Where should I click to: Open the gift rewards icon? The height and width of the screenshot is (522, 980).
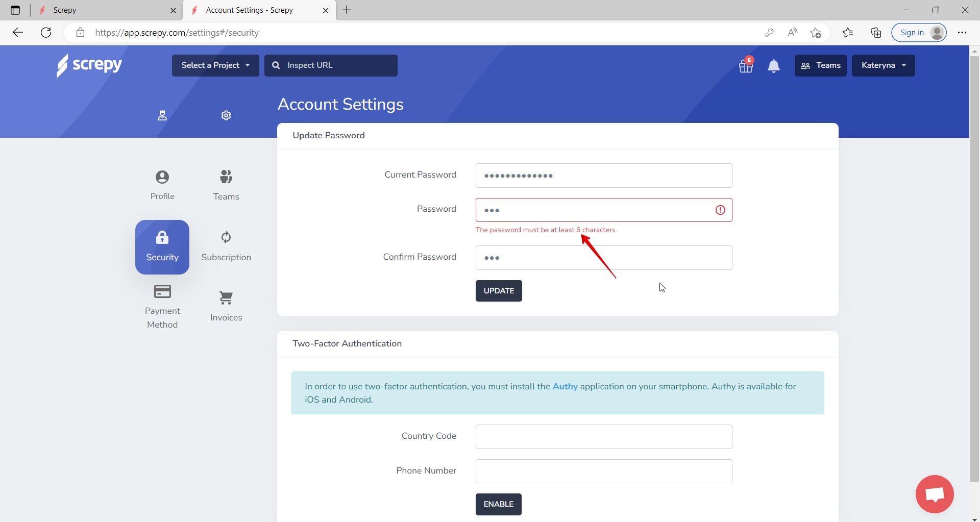click(x=746, y=65)
